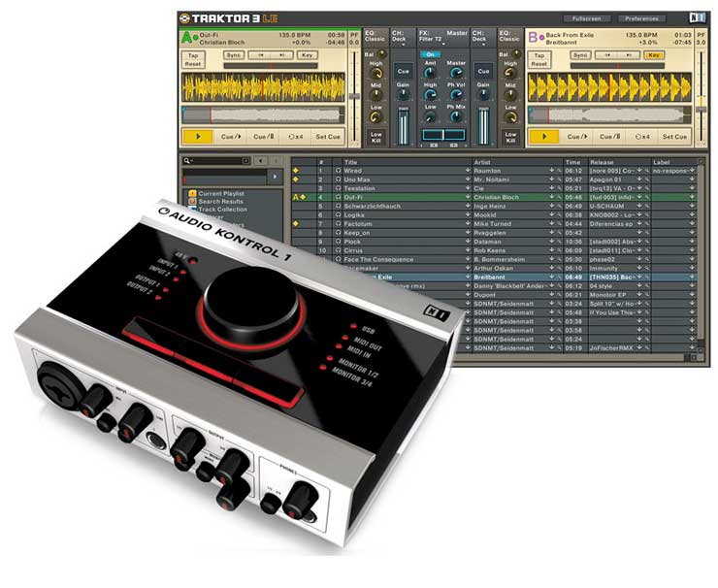Click the crossfader in FX section
Screen dimensions: 718x588
tap(443, 135)
